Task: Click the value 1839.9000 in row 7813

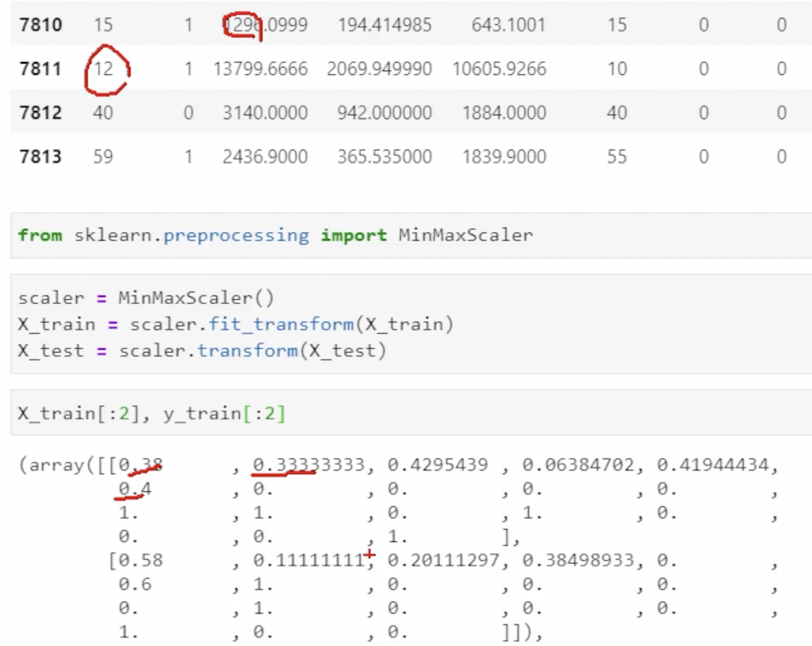Action: 504,157
